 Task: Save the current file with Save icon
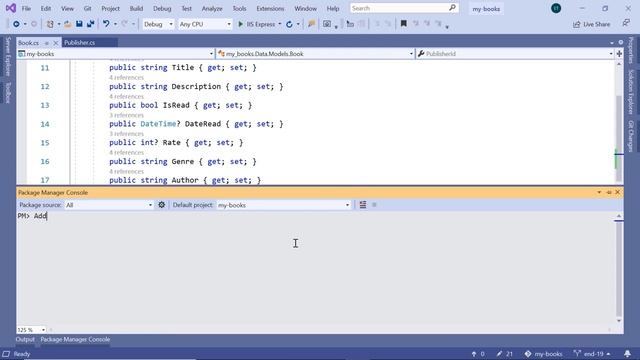79,24
